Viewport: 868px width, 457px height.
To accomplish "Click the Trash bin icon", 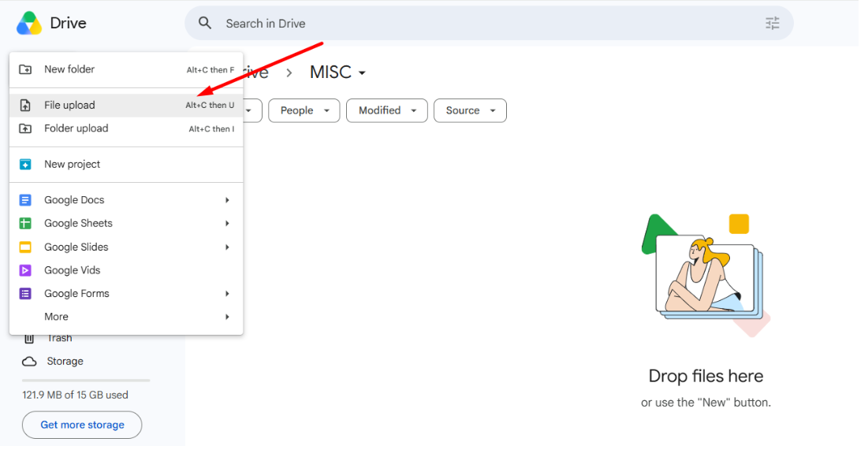I will 29,338.
